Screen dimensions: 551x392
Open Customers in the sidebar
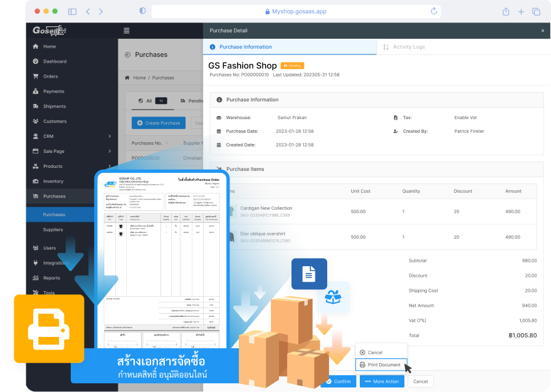point(55,121)
